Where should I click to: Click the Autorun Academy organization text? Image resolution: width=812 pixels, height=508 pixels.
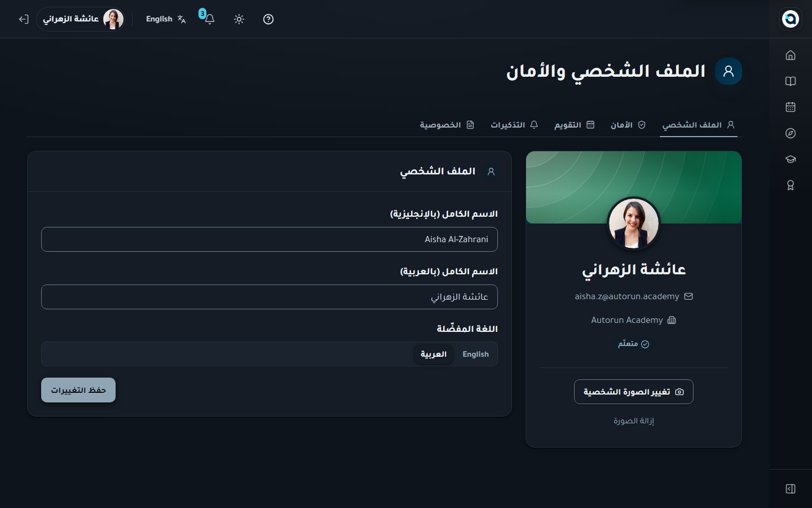[x=627, y=320]
